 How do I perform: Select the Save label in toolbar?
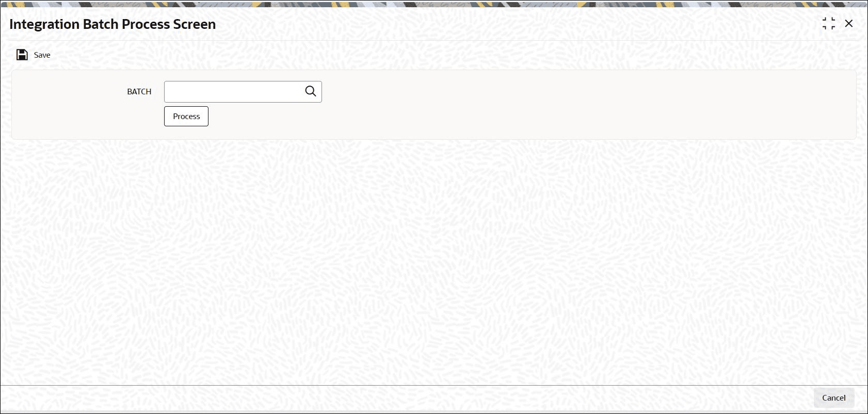pos(42,55)
